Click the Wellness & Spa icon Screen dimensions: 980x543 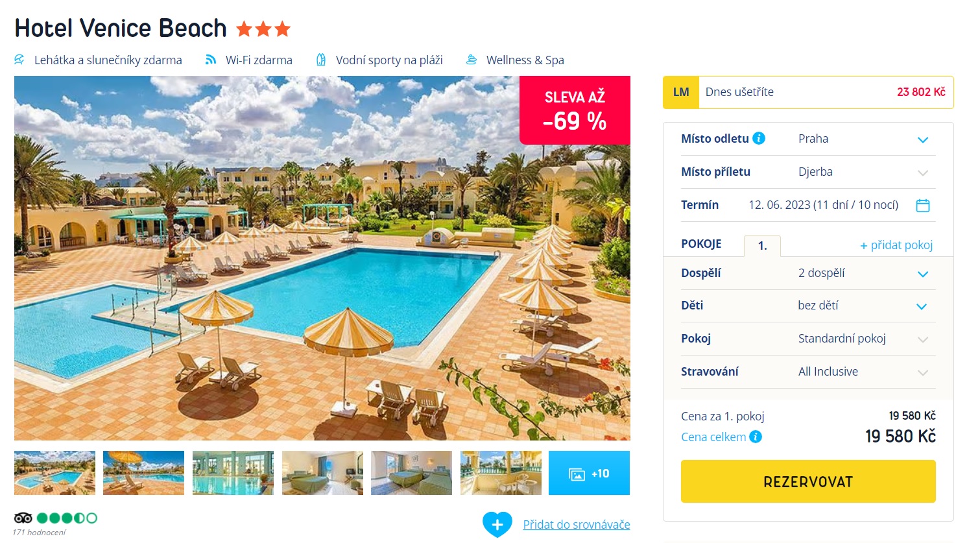tap(472, 60)
